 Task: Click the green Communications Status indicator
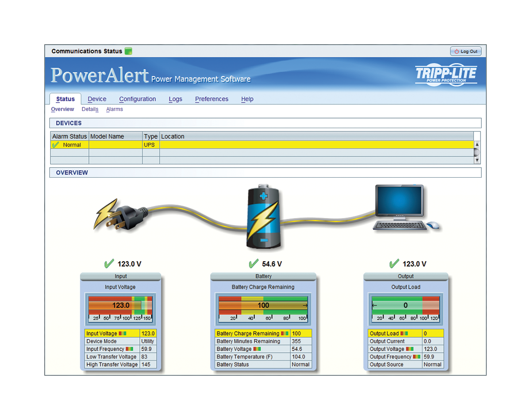click(x=128, y=51)
